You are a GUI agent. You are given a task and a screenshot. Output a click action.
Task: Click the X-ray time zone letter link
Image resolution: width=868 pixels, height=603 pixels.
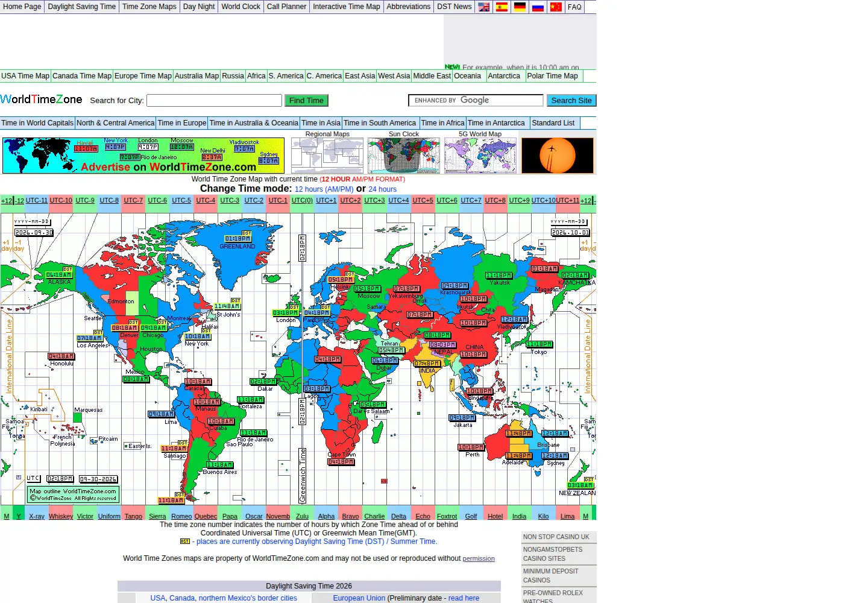[37, 516]
